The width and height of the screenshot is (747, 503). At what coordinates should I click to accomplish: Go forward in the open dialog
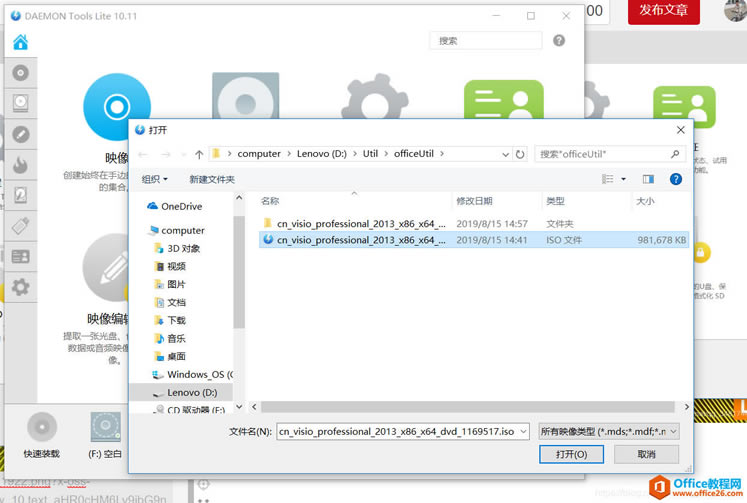click(x=165, y=154)
